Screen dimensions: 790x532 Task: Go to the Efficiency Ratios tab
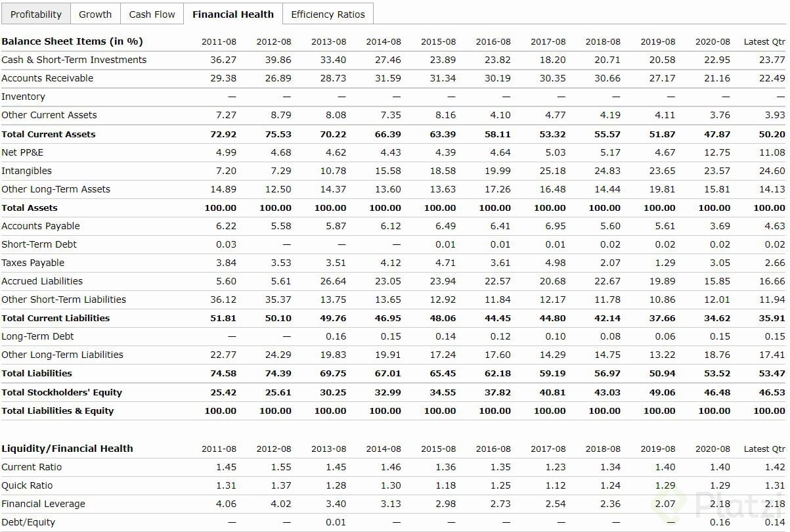[x=328, y=14]
